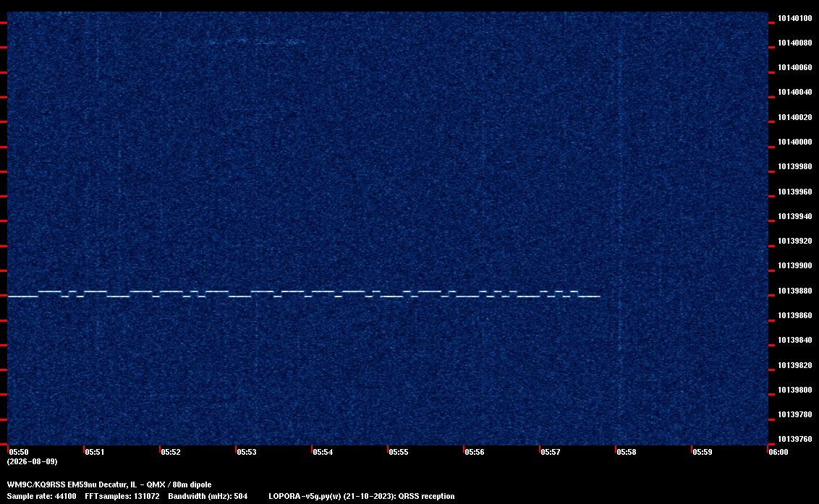Click the 10139860 frequency label
This screenshot has width=819, height=504.
click(795, 315)
